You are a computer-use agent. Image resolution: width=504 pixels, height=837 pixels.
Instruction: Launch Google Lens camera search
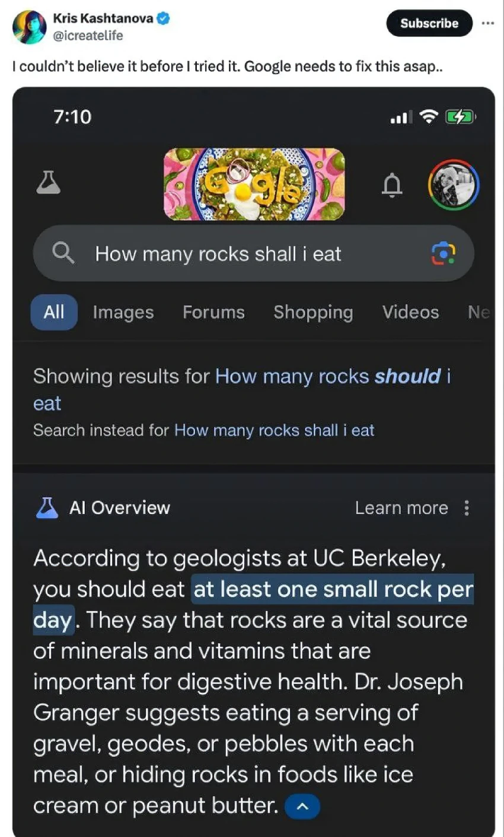(442, 254)
